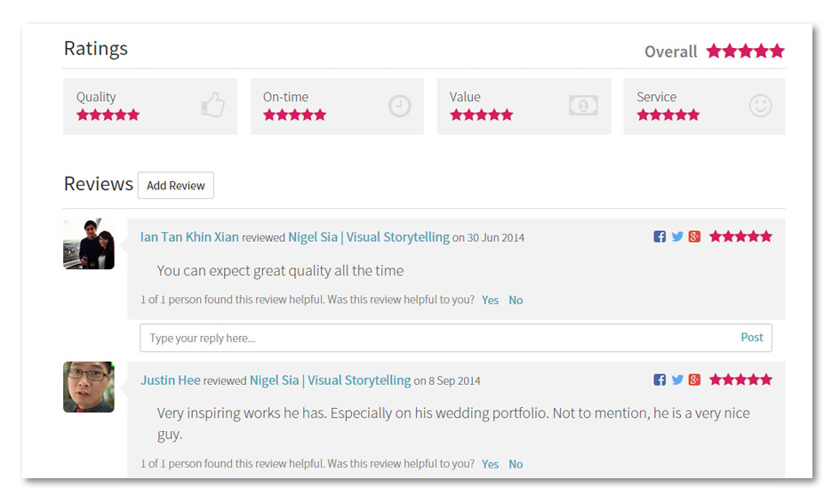Click the Add Review button

(x=176, y=185)
